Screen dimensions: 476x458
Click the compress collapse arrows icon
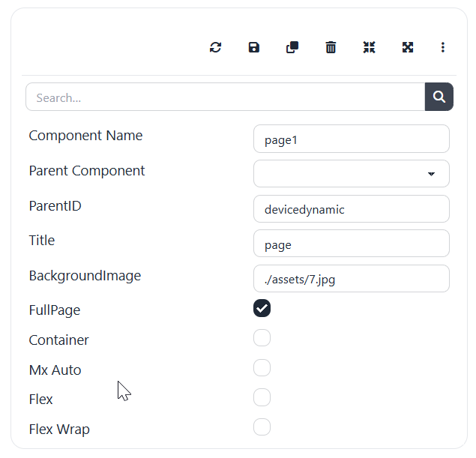(x=369, y=47)
